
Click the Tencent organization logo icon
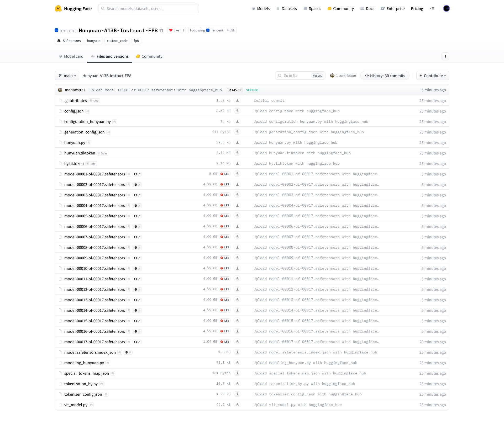56,30
